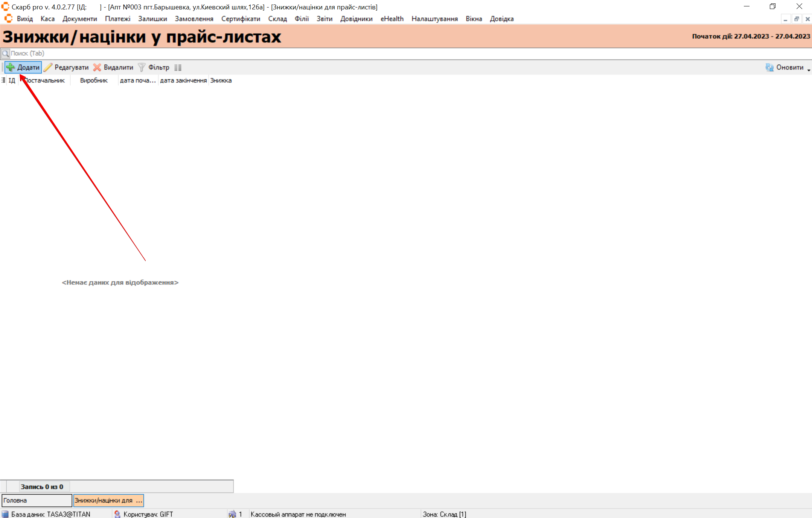
Task: Open the Довідники menu
Action: pos(356,19)
